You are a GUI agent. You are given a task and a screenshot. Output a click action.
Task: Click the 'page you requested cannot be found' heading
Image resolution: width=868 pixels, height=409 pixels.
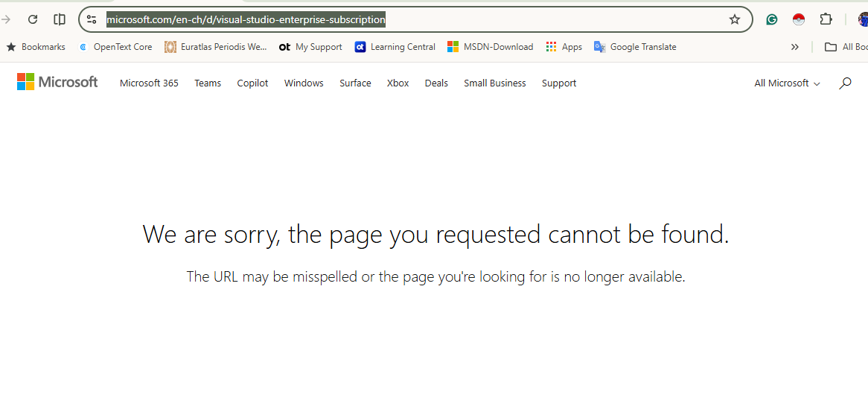click(435, 234)
